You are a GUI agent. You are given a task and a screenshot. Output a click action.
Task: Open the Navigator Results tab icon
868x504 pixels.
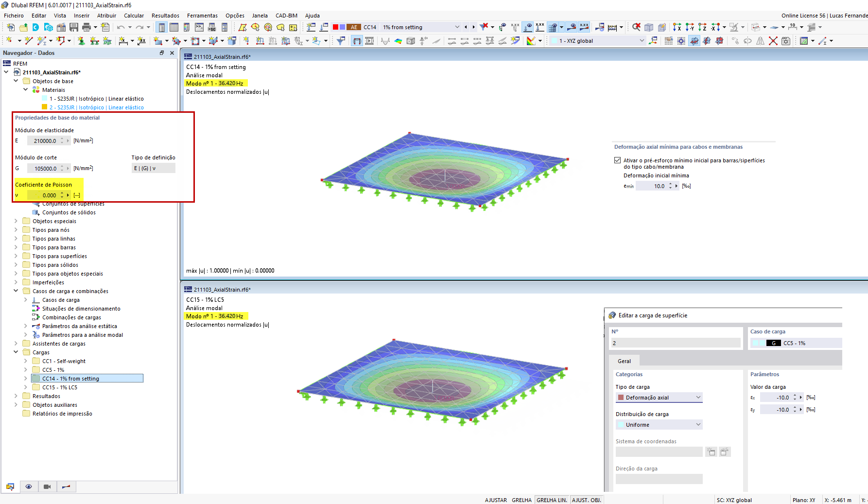[66, 487]
